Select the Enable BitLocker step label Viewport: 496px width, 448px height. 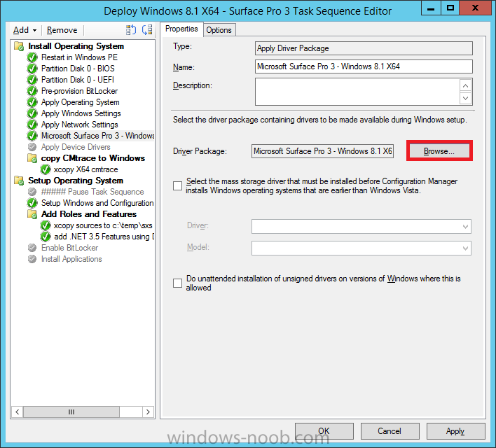pyautogui.click(x=69, y=248)
